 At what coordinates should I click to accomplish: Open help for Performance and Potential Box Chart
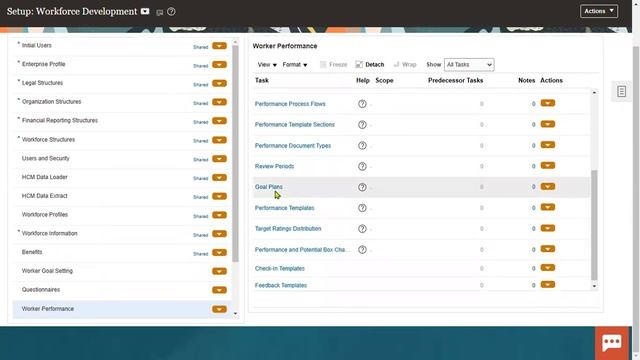pyautogui.click(x=362, y=250)
